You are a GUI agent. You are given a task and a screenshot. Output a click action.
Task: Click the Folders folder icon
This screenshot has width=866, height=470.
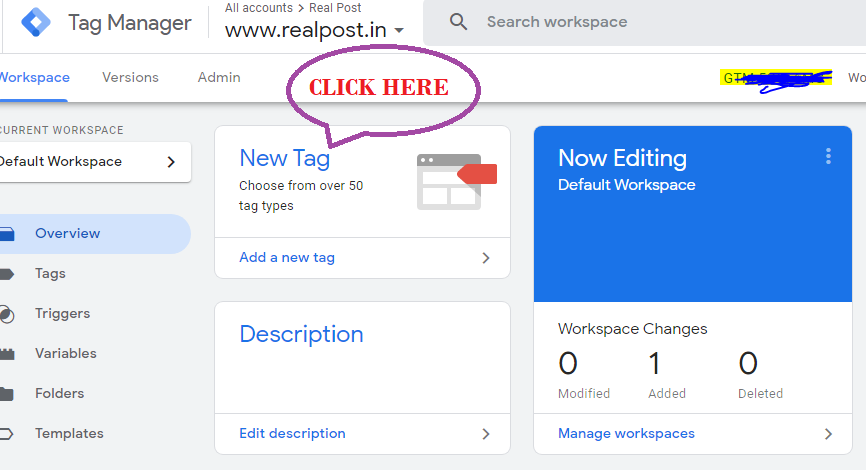7,394
